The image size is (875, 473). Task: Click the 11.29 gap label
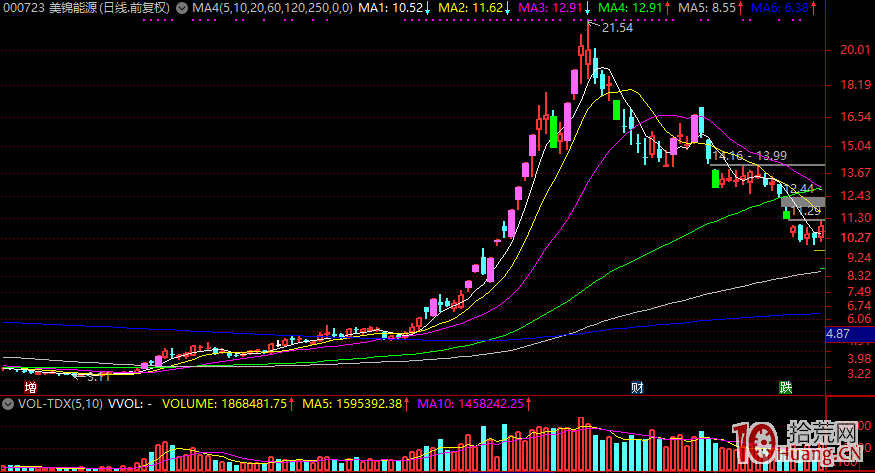click(x=806, y=211)
